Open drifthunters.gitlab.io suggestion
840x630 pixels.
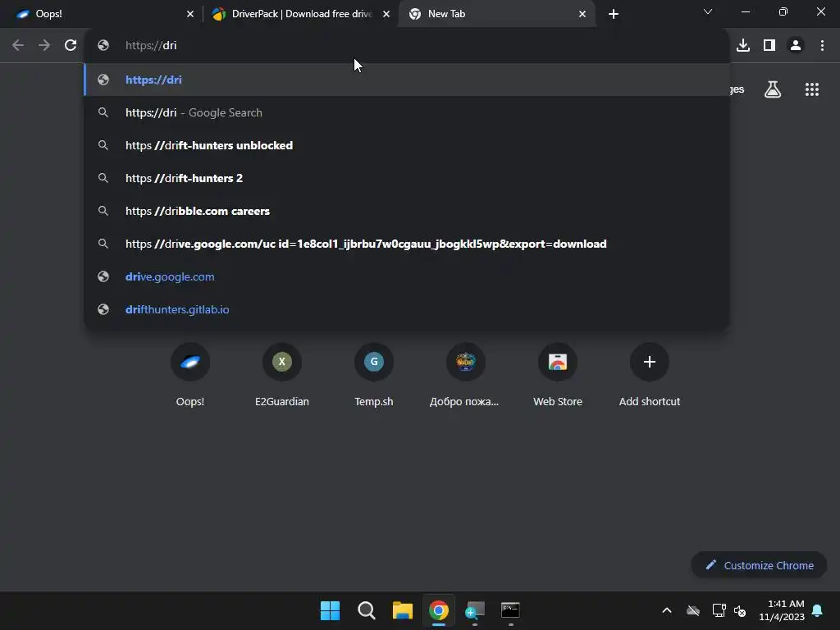407,309
